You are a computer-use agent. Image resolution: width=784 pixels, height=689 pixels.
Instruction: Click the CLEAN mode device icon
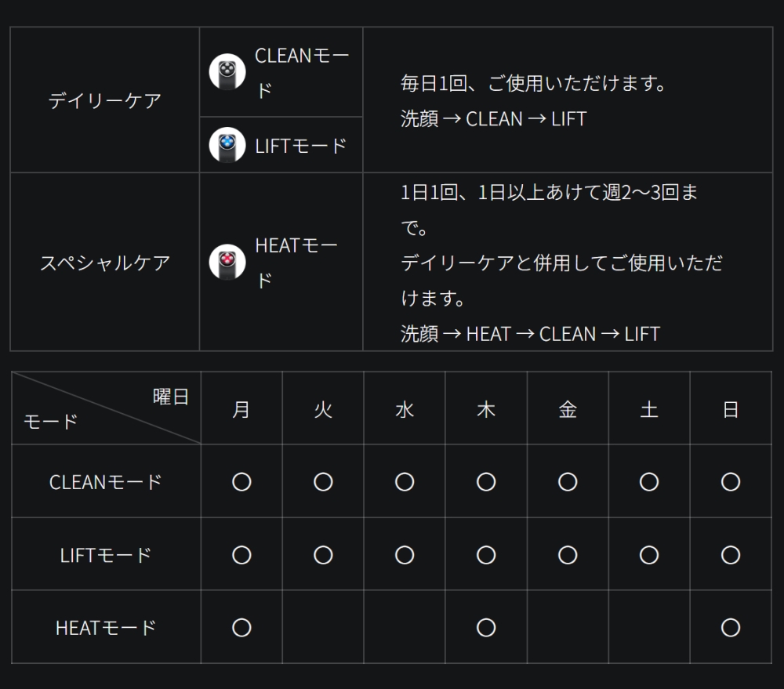(x=227, y=72)
